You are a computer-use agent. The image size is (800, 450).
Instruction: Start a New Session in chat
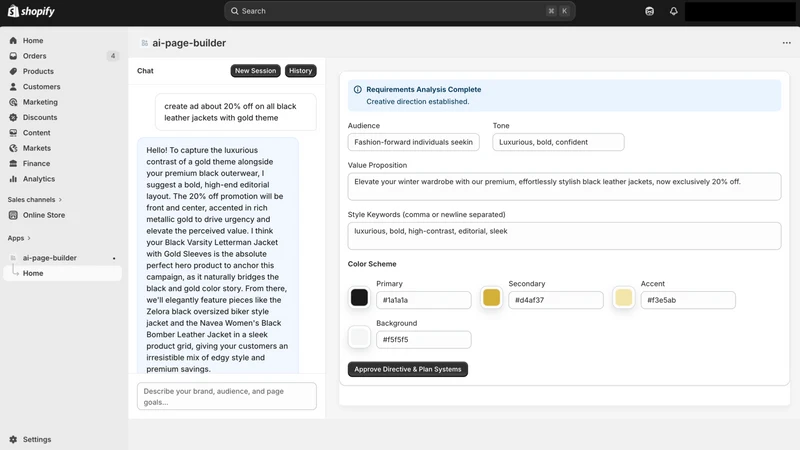pyautogui.click(x=255, y=71)
